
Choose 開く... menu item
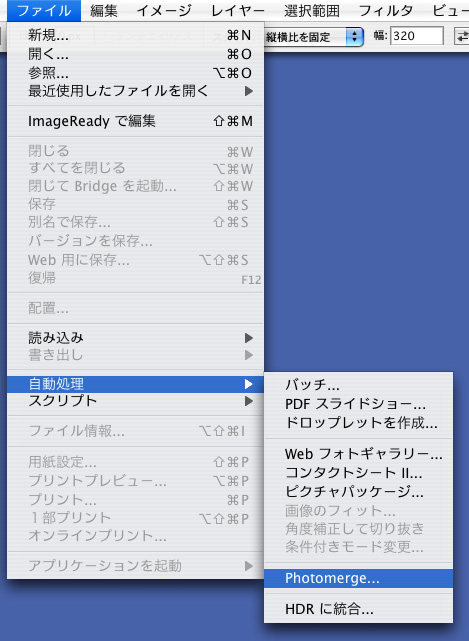coord(135,54)
